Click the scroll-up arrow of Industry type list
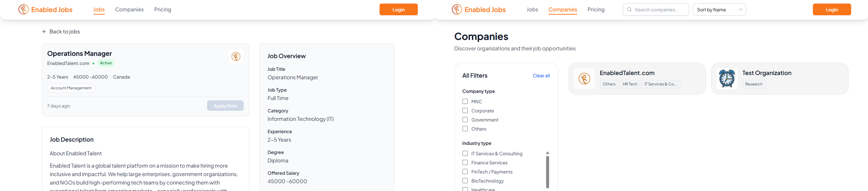This screenshot has width=868, height=191. (x=547, y=153)
